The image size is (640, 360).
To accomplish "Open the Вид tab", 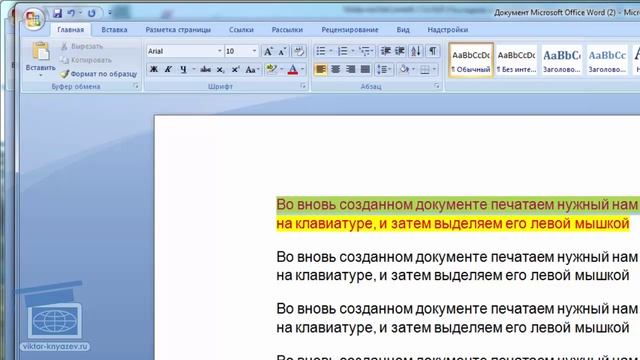I will coord(403,30).
